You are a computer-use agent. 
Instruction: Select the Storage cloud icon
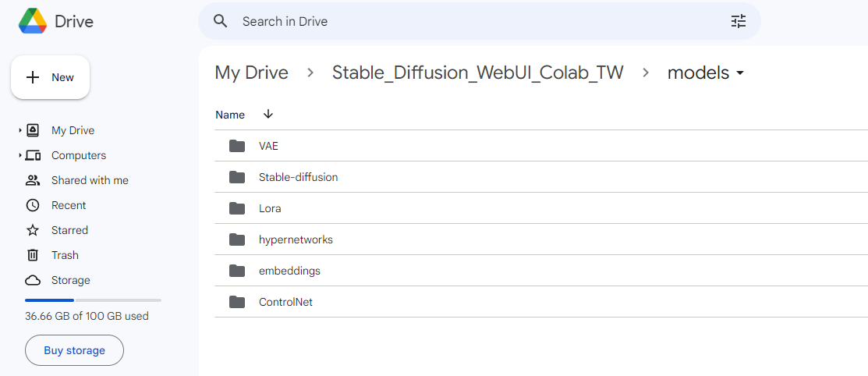pos(33,280)
